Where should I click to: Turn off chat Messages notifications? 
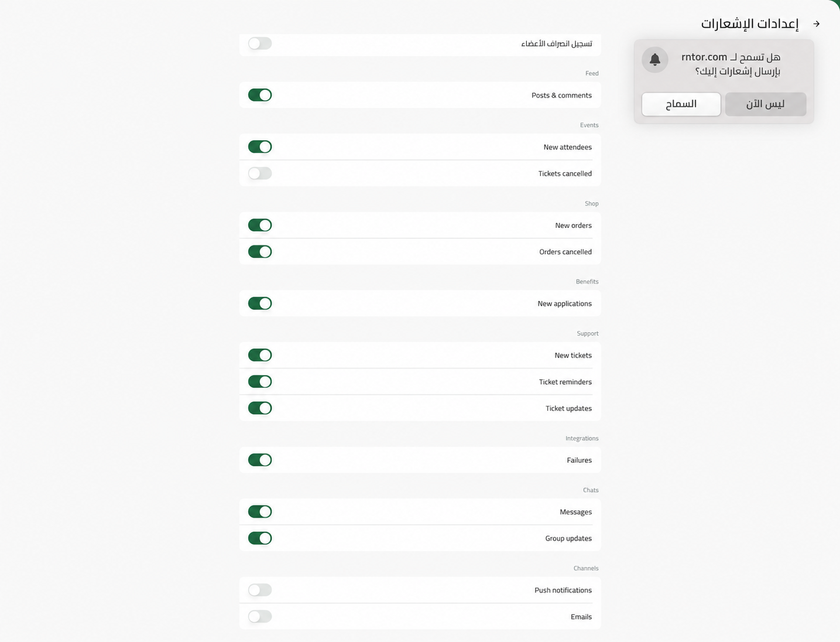point(260,512)
